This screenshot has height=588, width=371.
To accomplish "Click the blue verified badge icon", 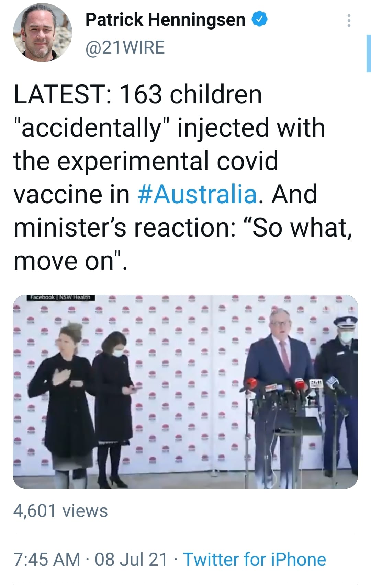I will (260, 19).
